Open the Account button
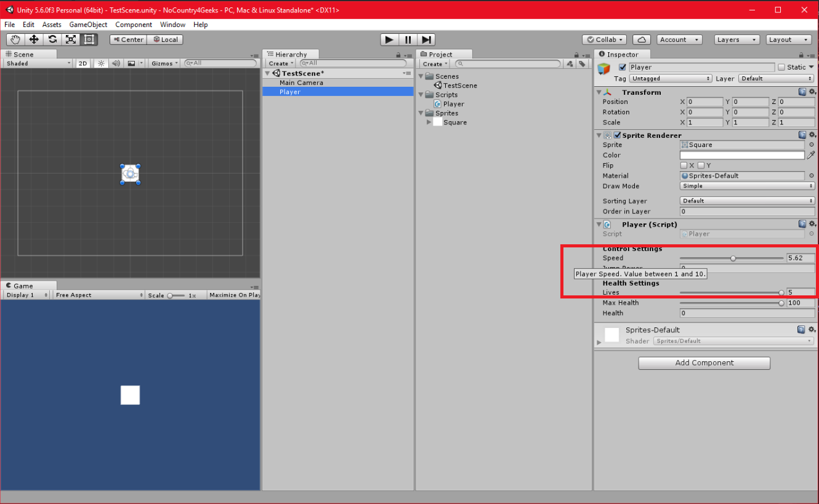 point(679,39)
